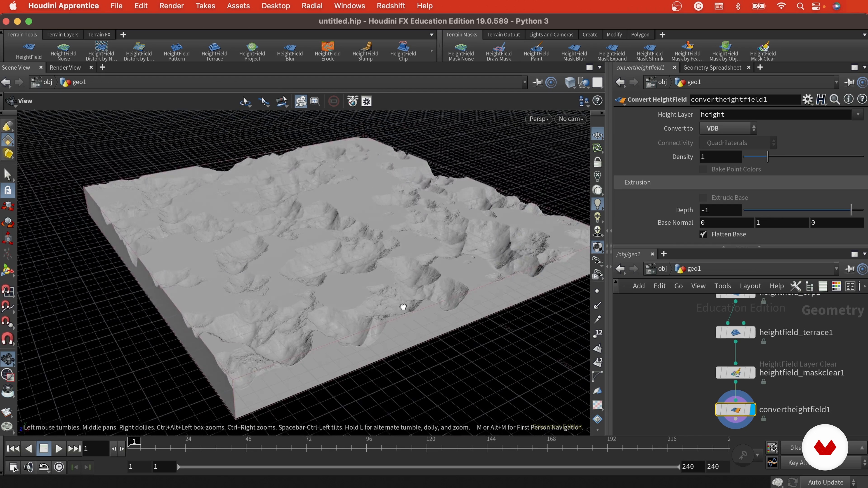868x488 pixels.
Task: Open parameter gear menu for convertheightfield1
Action: click(x=807, y=99)
